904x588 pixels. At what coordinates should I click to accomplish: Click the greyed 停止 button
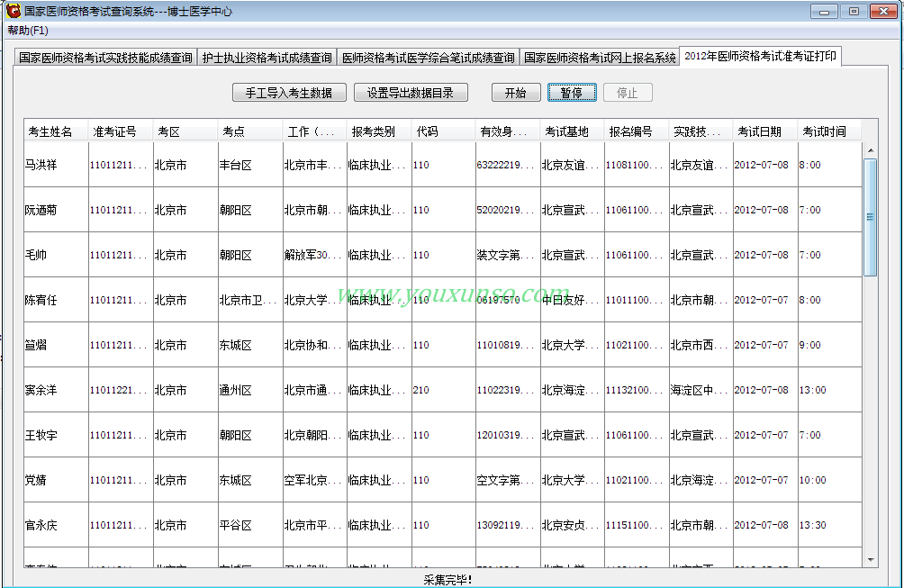pyautogui.click(x=628, y=93)
